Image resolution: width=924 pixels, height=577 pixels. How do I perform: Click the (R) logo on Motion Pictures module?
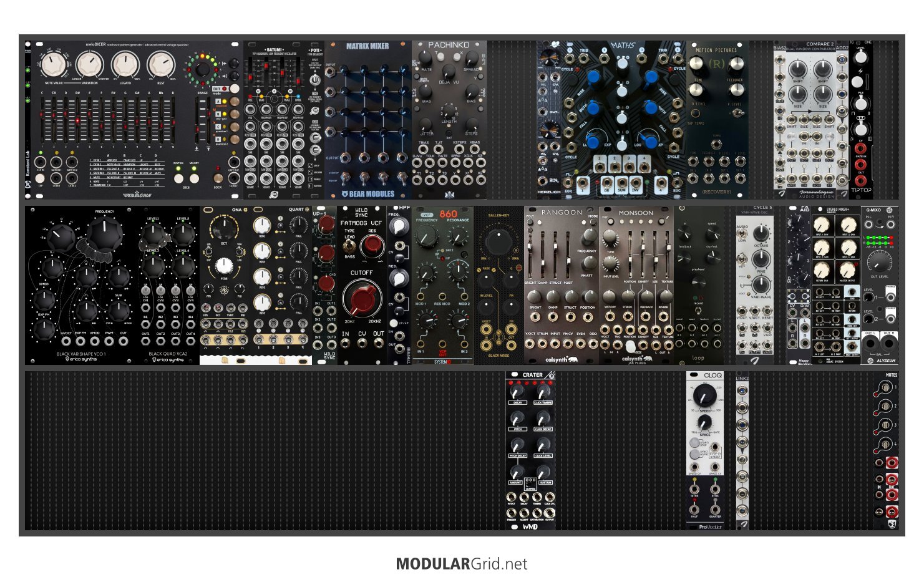pos(717,64)
